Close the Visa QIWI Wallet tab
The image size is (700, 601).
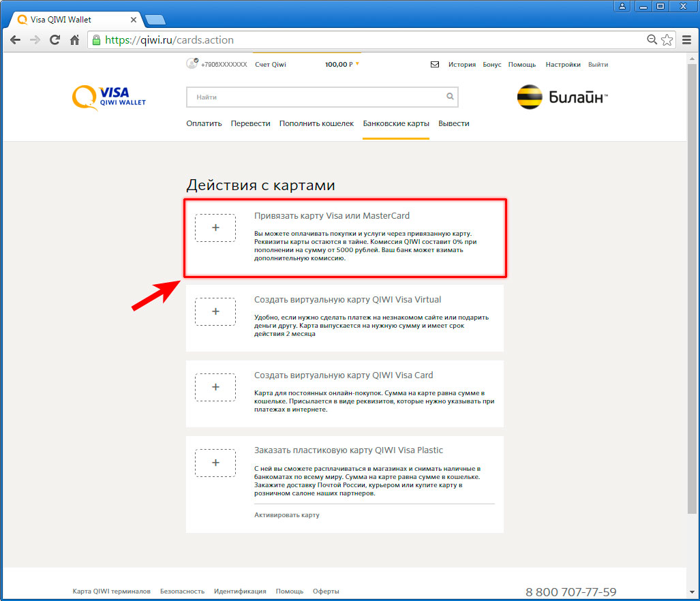pos(134,20)
